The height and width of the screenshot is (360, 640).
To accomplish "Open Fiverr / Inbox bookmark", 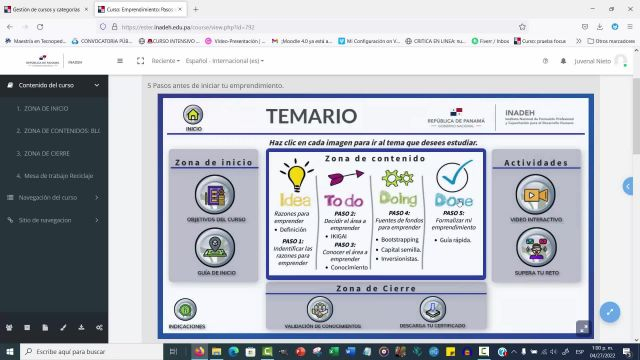I will (x=490, y=41).
